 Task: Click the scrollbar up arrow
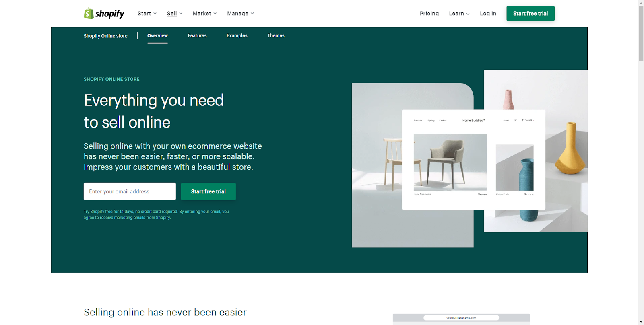point(641,2)
